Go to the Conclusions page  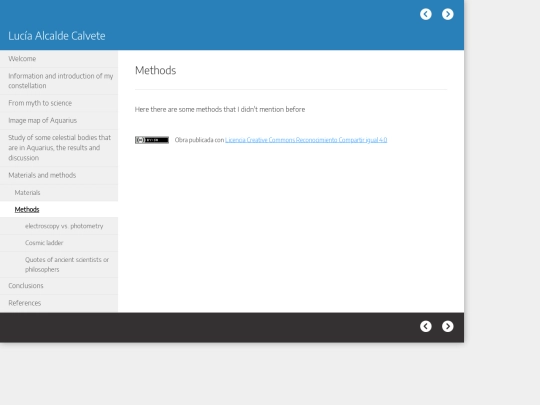pos(59,285)
